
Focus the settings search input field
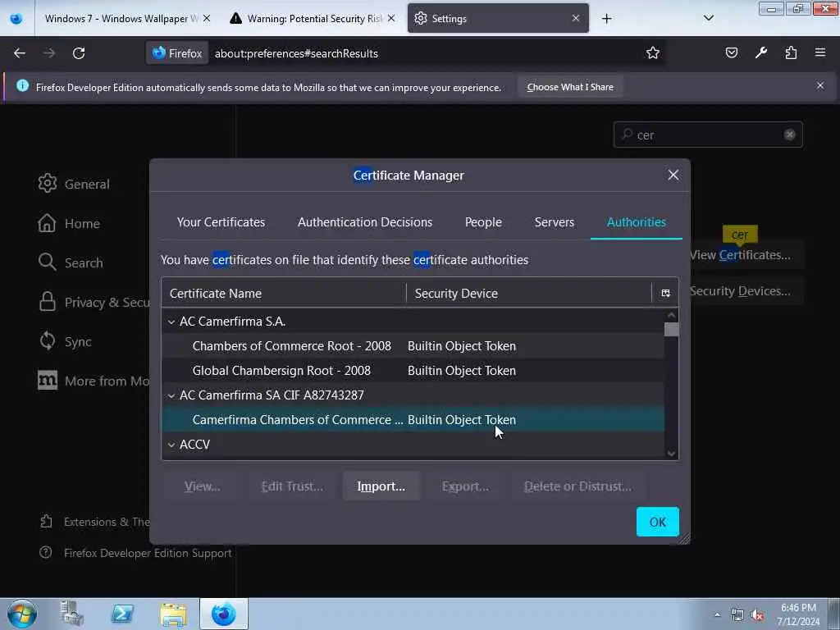tap(708, 135)
